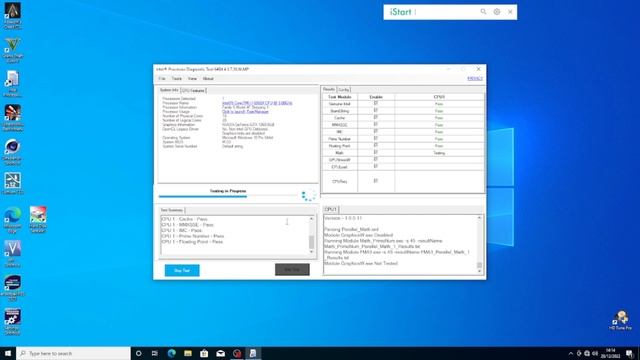
Task: Select the Microsoft Edge desktop shortcut
Action: point(12,220)
